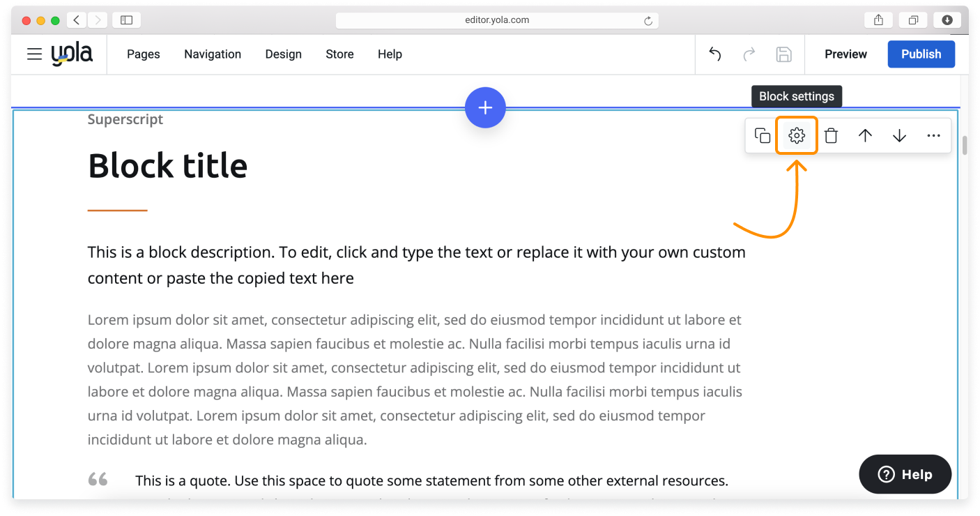Click the Preview button
This screenshot has height=516, width=980.
click(845, 54)
